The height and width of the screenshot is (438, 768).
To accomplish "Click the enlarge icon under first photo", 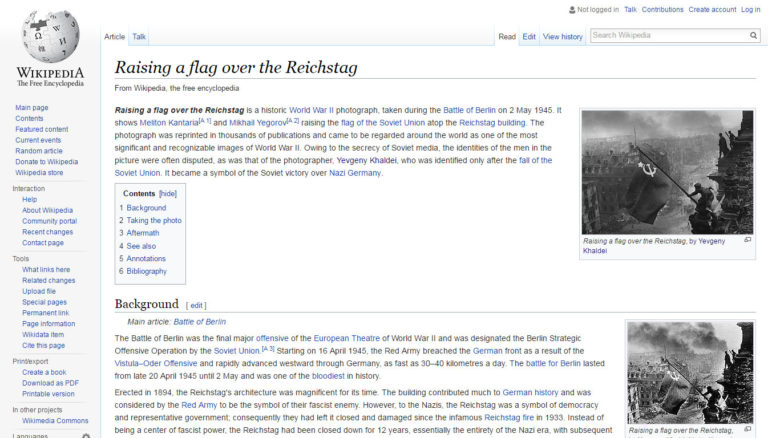I will 747,240.
